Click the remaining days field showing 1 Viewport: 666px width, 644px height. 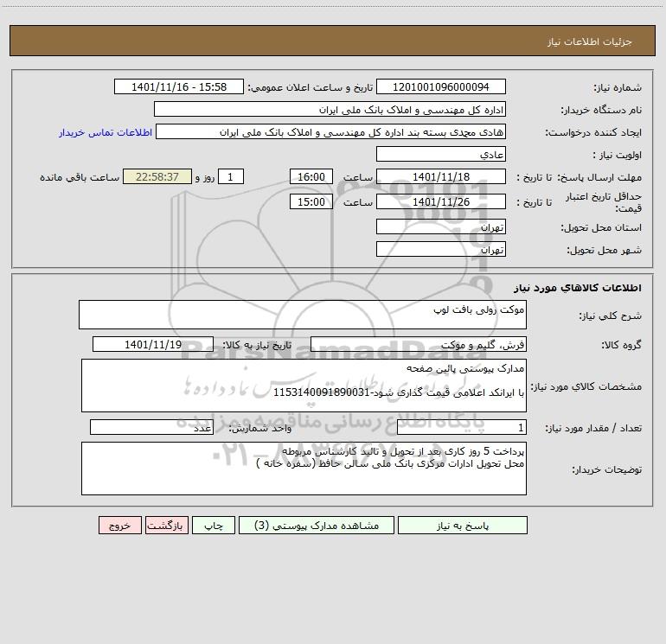pos(231,176)
